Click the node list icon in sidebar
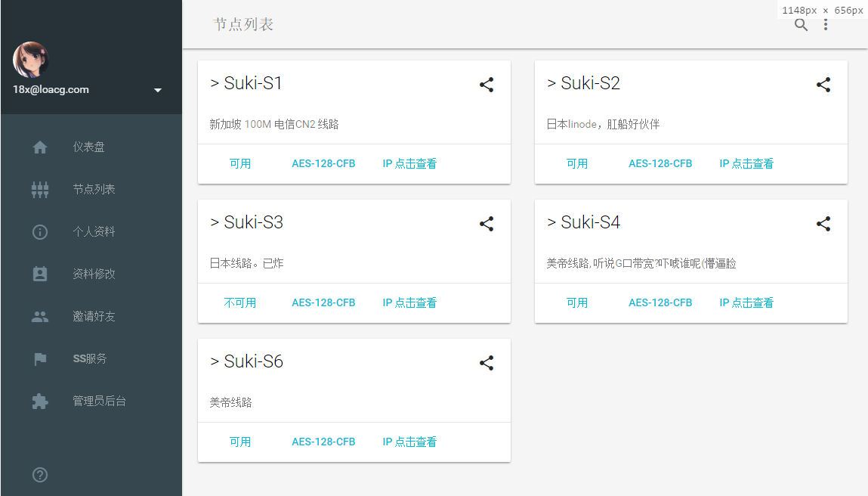Image resolution: width=868 pixels, height=496 pixels. click(39, 189)
